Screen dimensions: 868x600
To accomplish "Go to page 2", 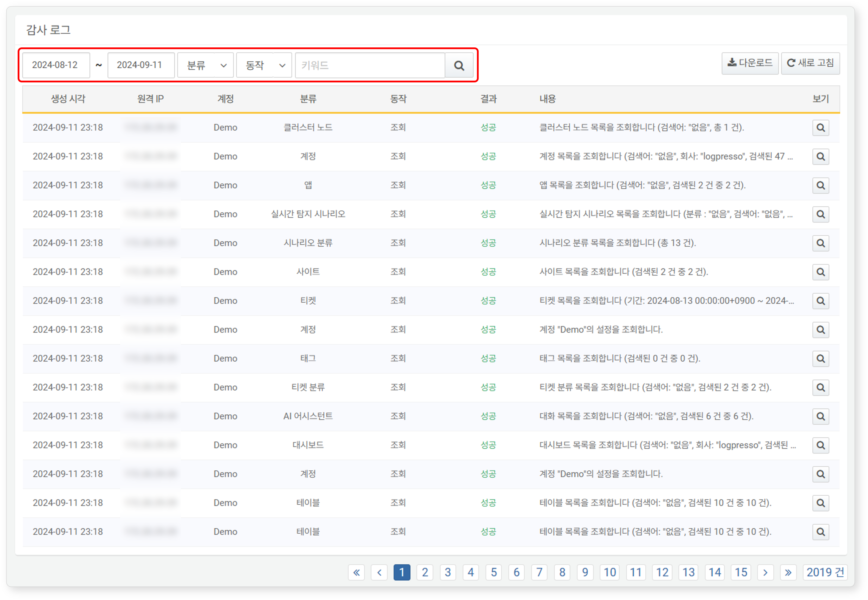I will (x=425, y=572).
